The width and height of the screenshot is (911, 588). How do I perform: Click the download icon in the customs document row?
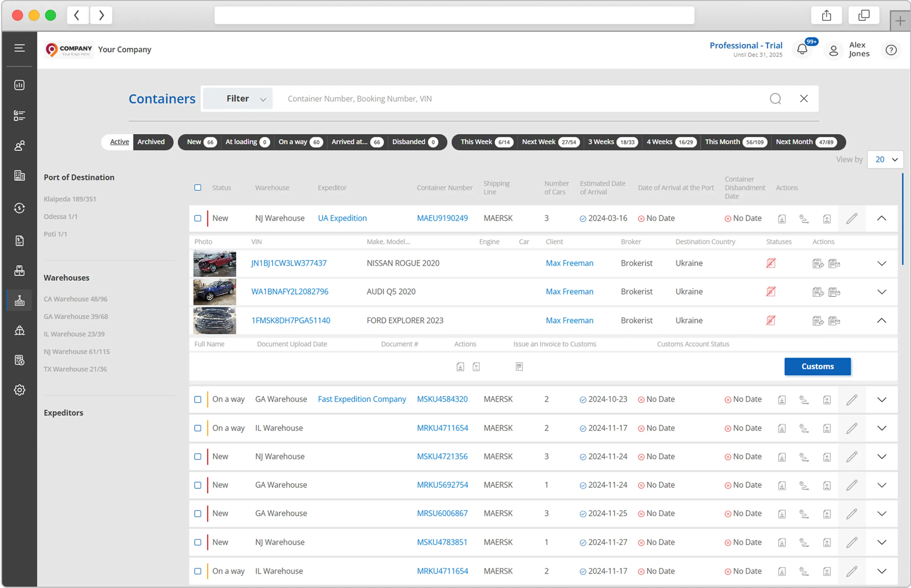(x=460, y=367)
